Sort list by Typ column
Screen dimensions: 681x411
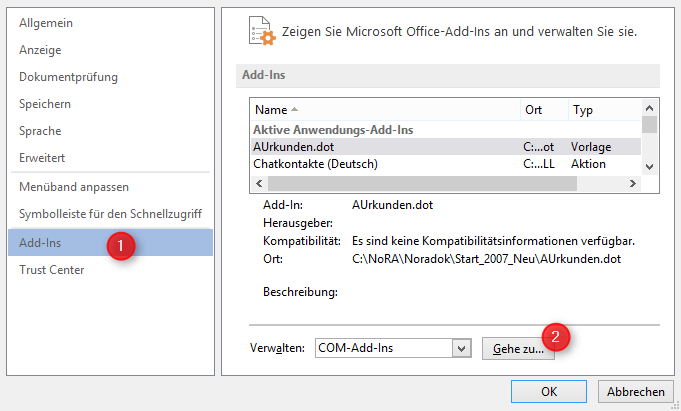[603, 109]
